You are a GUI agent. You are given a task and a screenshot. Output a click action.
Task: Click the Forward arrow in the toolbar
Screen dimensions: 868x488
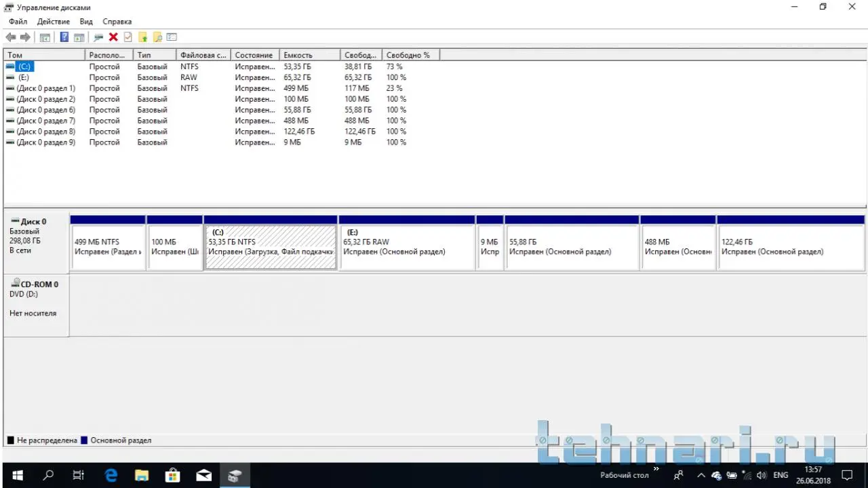pyautogui.click(x=25, y=37)
